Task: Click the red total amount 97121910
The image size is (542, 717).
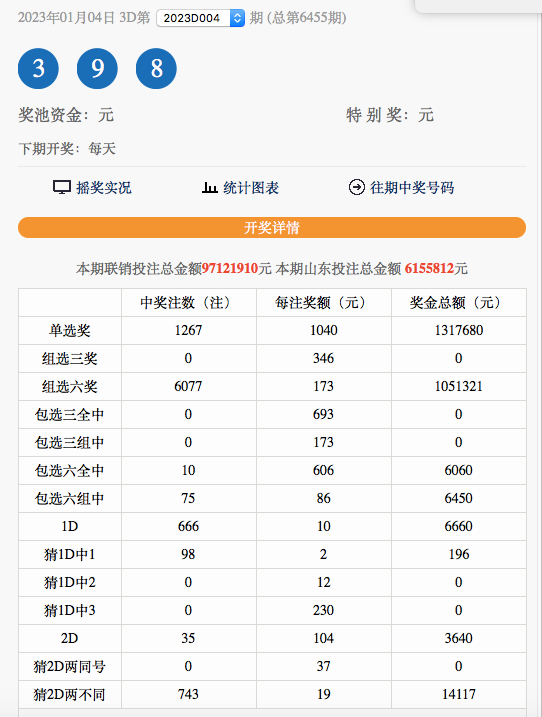Action: [x=230, y=268]
